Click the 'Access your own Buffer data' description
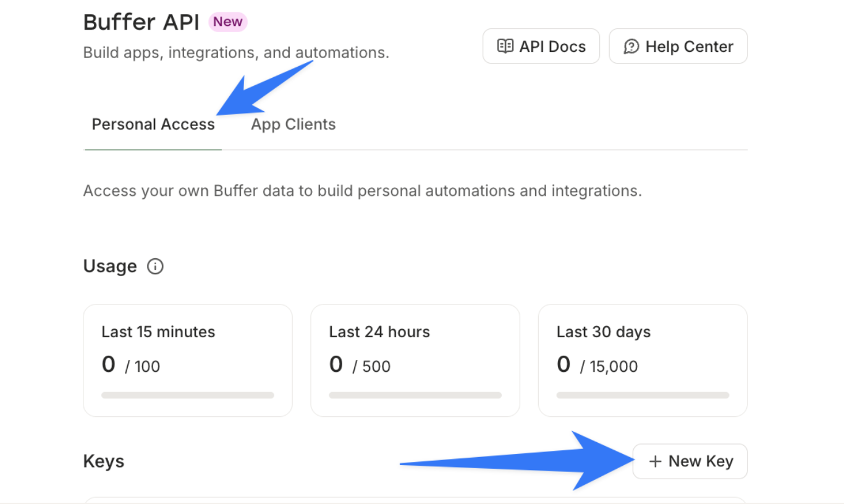The image size is (844, 504). 363,191
